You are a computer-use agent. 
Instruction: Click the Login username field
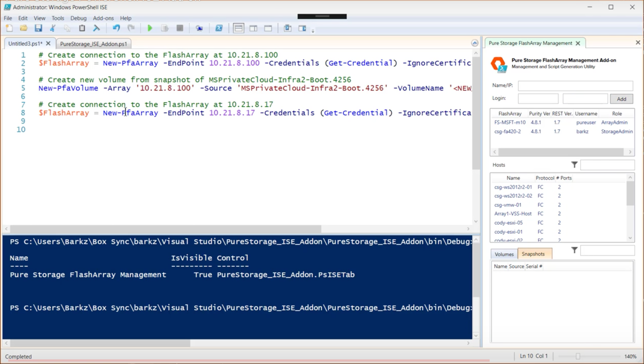pos(538,99)
